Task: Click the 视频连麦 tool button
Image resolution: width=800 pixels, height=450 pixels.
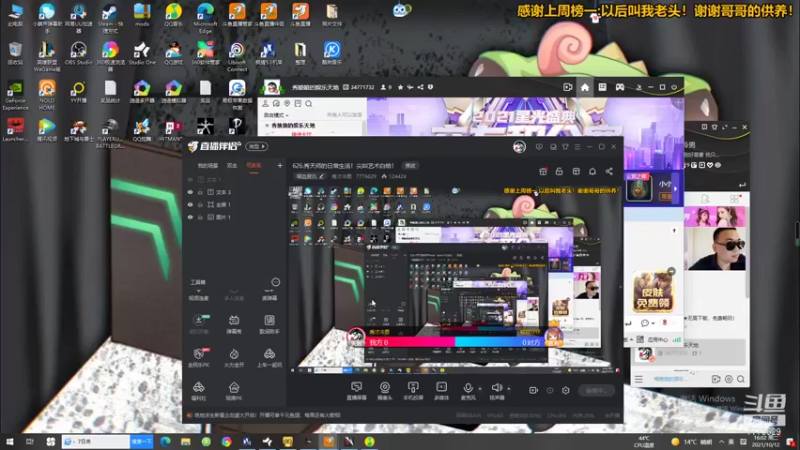Action: (x=198, y=294)
